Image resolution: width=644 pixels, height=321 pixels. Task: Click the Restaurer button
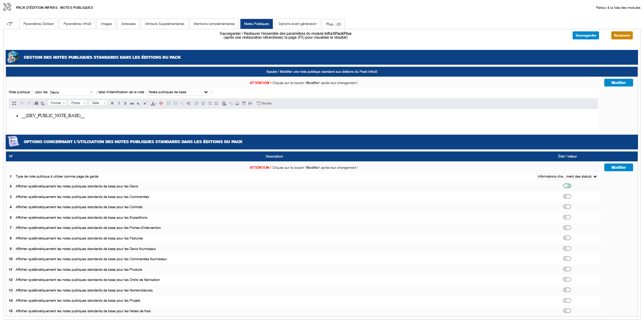[622, 36]
